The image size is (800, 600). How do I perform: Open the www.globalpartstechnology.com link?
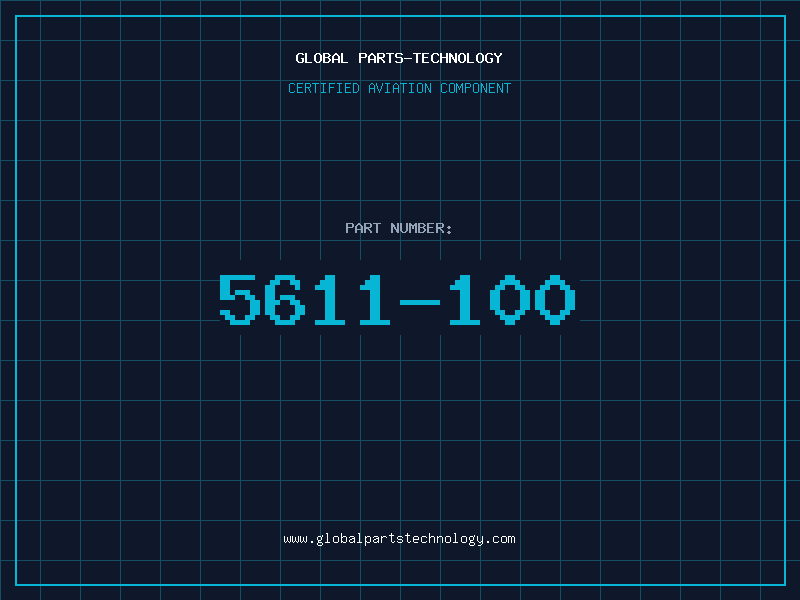coord(399,539)
